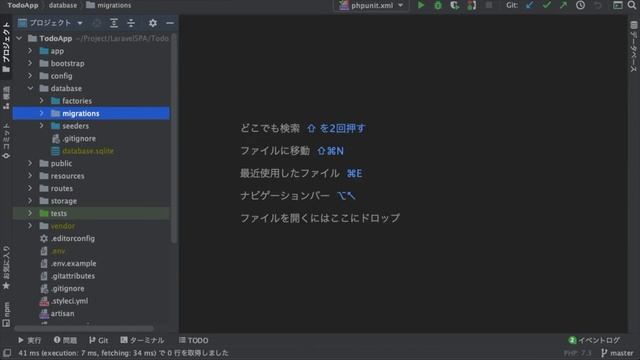Expand the tests folder
This screenshot has height=360, width=640.
click(x=30, y=213)
